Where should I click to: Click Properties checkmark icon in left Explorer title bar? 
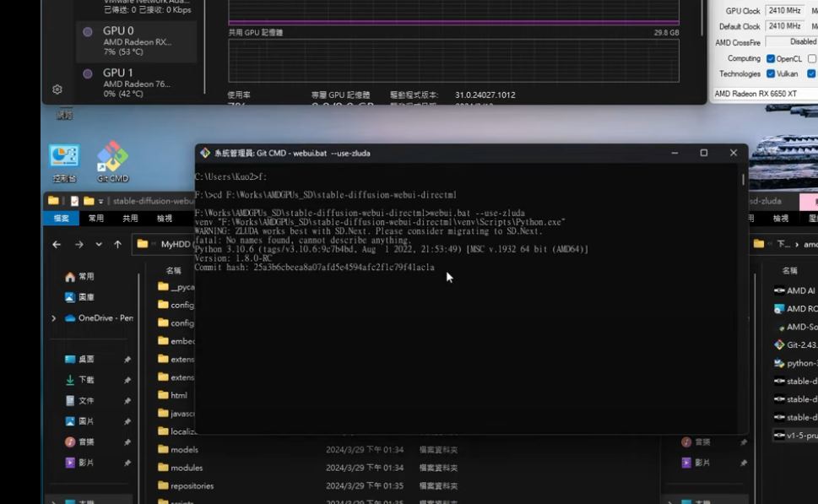tap(74, 201)
